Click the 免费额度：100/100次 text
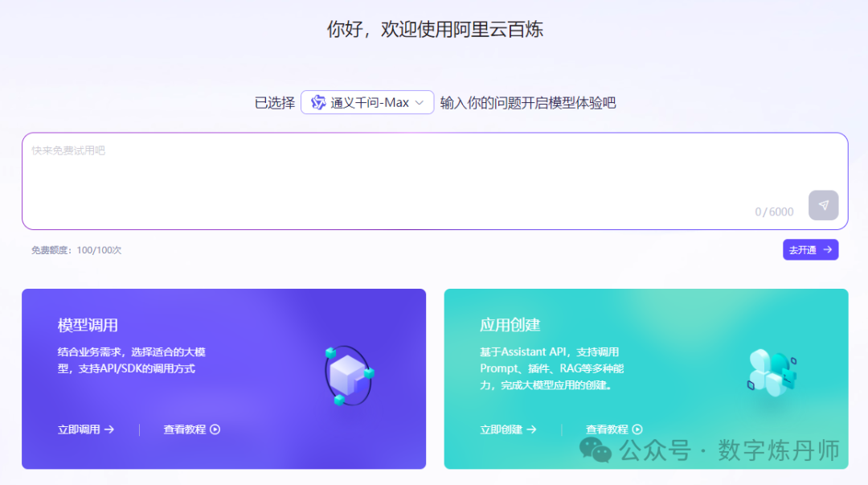868x485 pixels. tap(76, 250)
